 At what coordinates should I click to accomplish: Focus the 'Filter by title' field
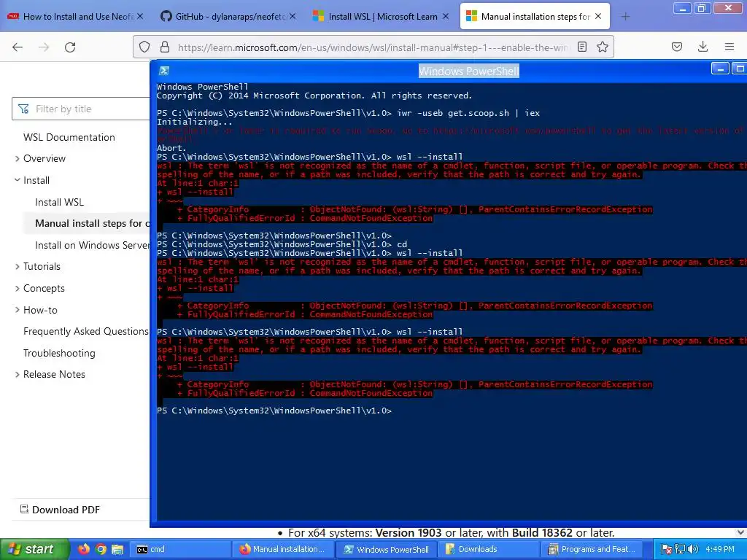point(81,109)
